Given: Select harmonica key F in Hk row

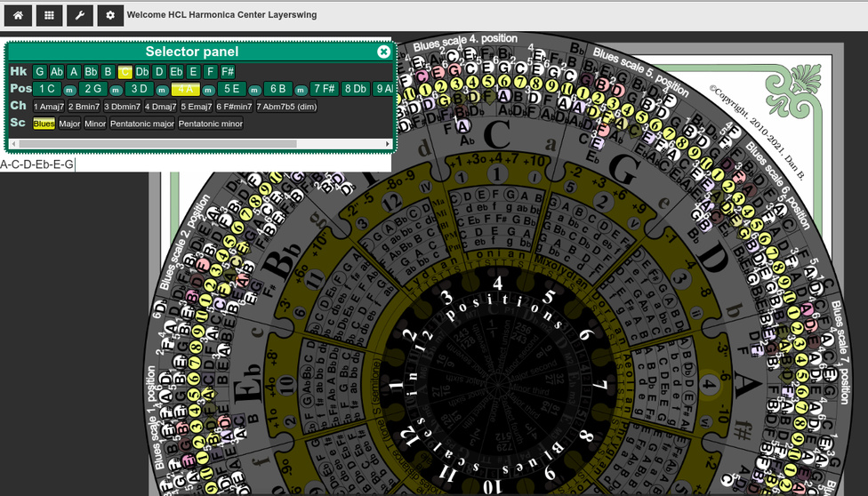Looking at the screenshot, I should click(x=210, y=72).
